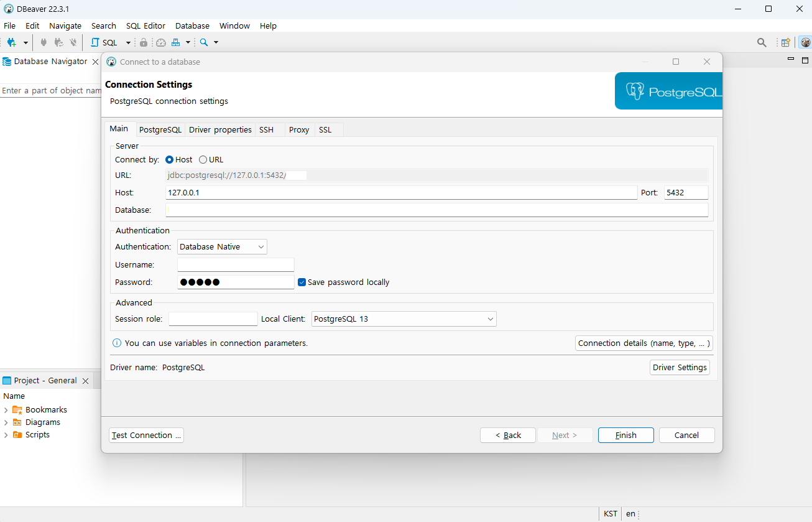Switch to the PostgreSQL tab
Image resolution: width=812 pixels, height=522 pixels.
coord(160,129)
